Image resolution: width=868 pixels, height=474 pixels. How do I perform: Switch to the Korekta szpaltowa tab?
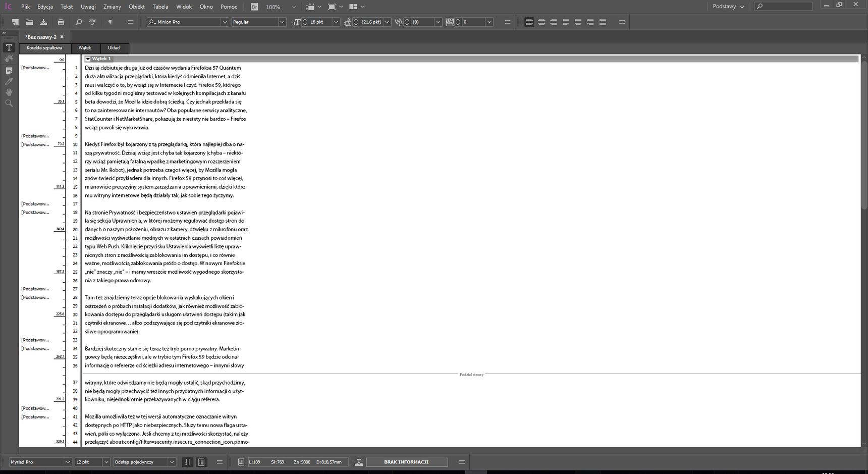[44, 48]
